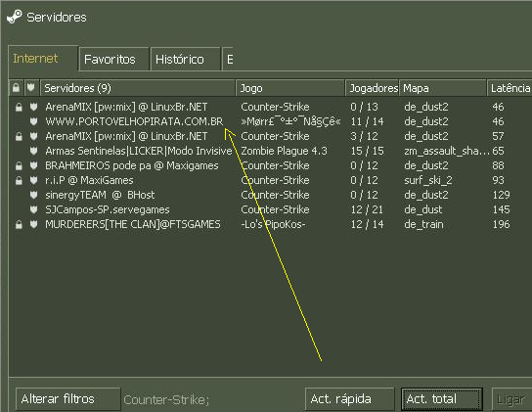Select server SJCampos-SP.servegames
This screenshot has height=412, width=532.
(x=108, y=209)
